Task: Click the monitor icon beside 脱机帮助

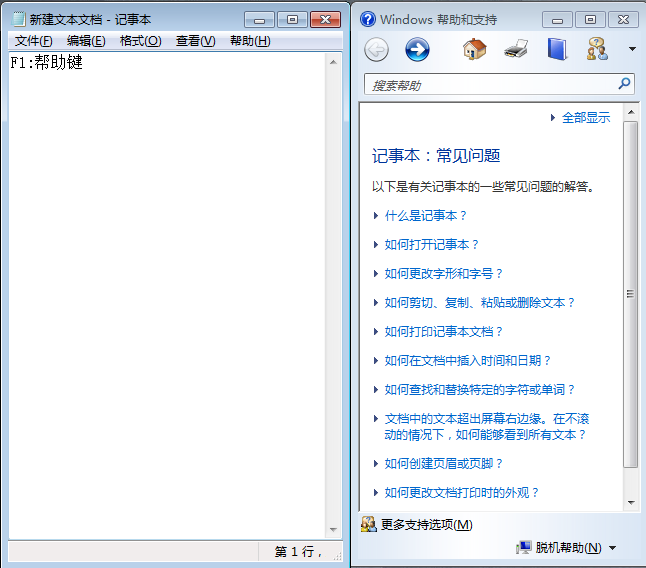Action: [524, 547]
